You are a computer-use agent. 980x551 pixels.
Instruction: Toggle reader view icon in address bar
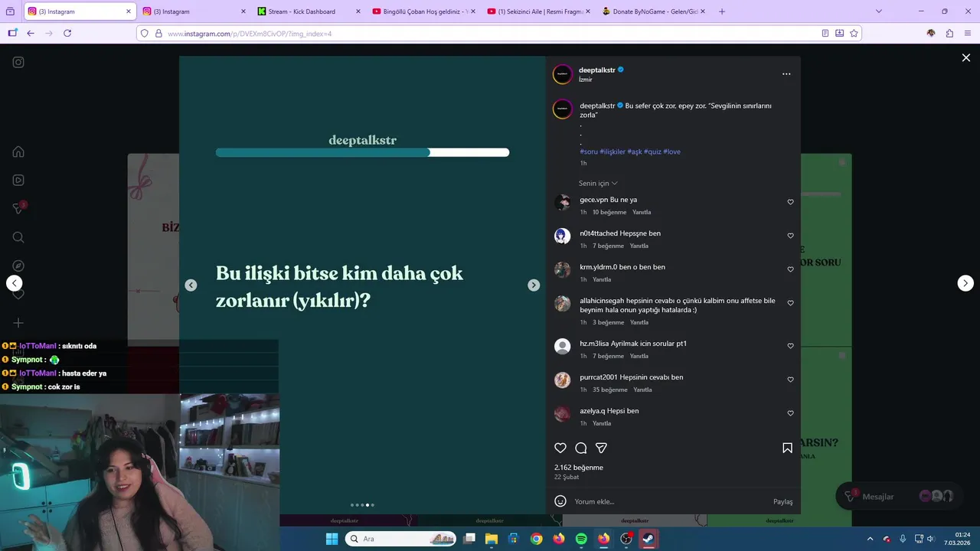[x=825, y=33]
